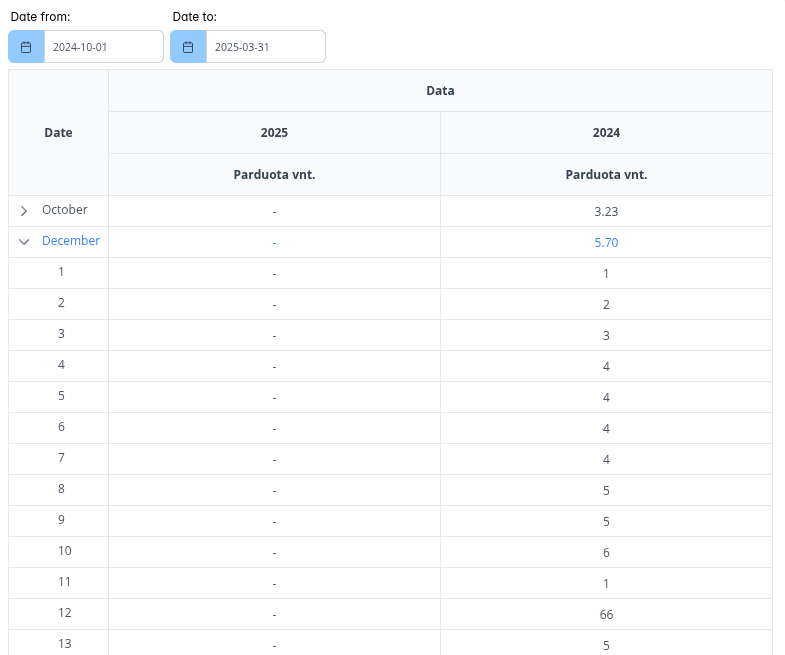
Task: Select the day 10 row label
Action: [64, 551]
